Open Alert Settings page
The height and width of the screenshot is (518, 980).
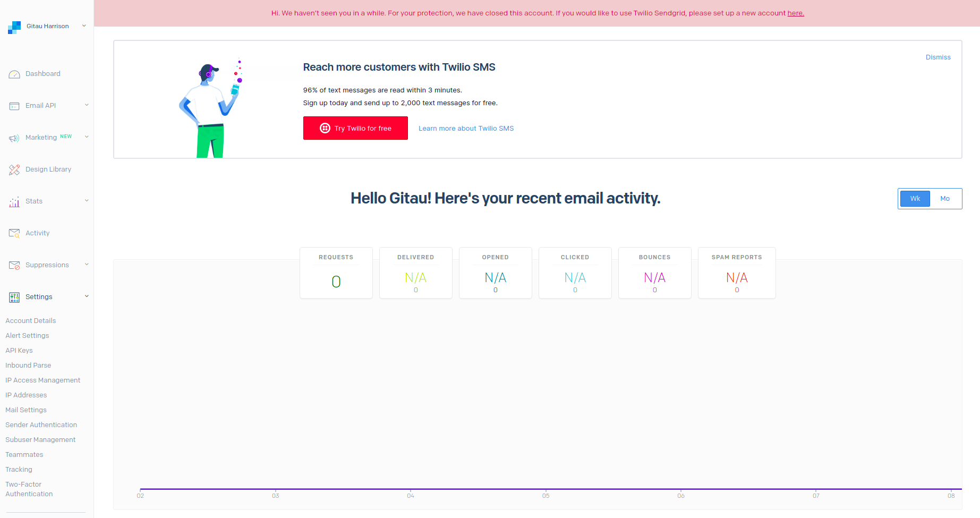[x=27, y=336]
